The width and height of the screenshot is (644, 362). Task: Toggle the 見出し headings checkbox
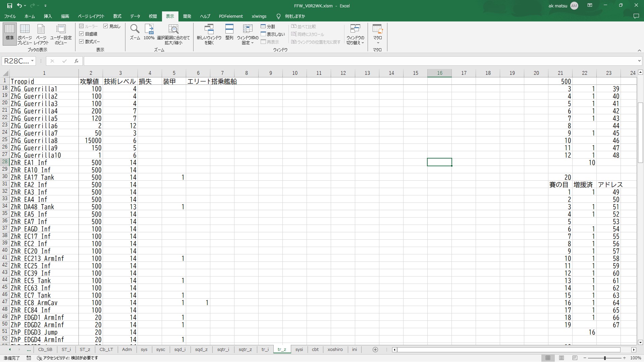(x=106, y=26)
